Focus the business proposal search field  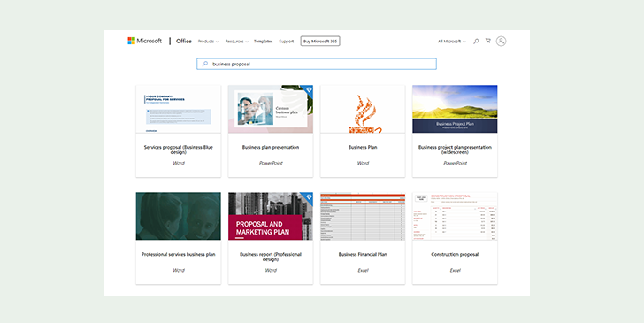click(x=317, y=64)
